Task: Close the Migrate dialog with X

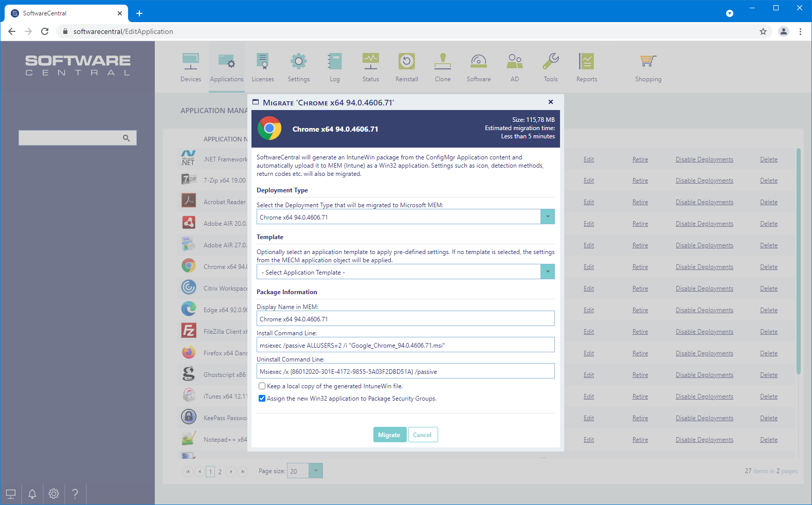Action: tap(551, 102)
